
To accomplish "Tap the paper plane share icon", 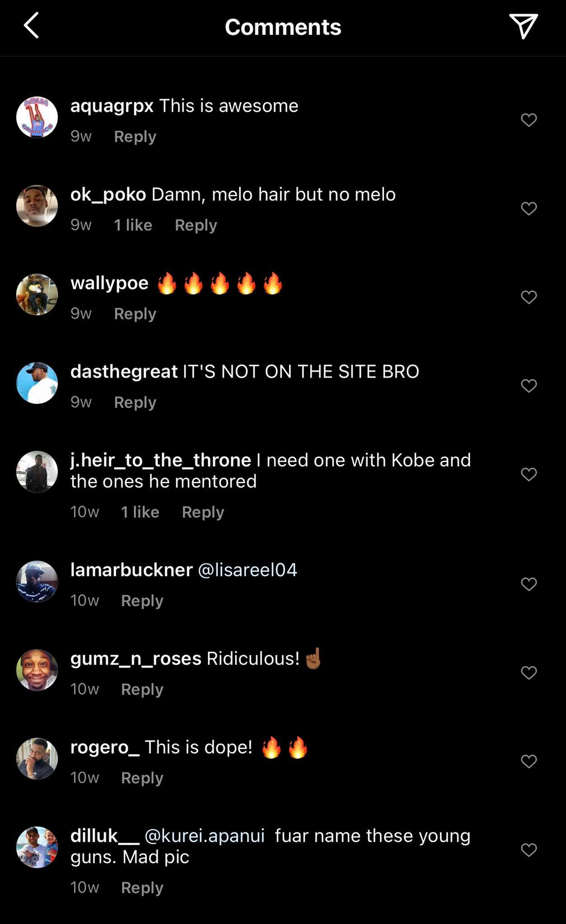I will pos(523,26).
